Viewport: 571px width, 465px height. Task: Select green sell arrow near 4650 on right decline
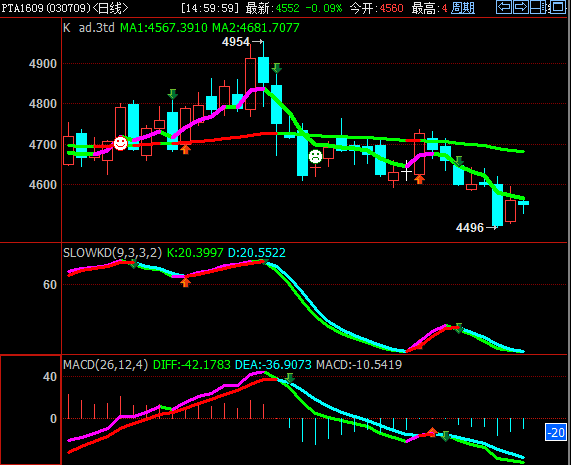point(459,161)
